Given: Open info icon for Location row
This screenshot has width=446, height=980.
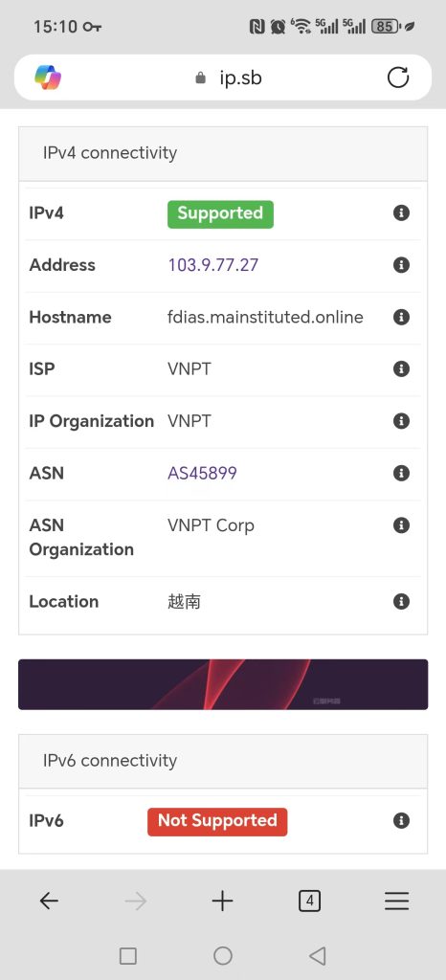Looking at the screenshot, I should click(x=401, y=601).
